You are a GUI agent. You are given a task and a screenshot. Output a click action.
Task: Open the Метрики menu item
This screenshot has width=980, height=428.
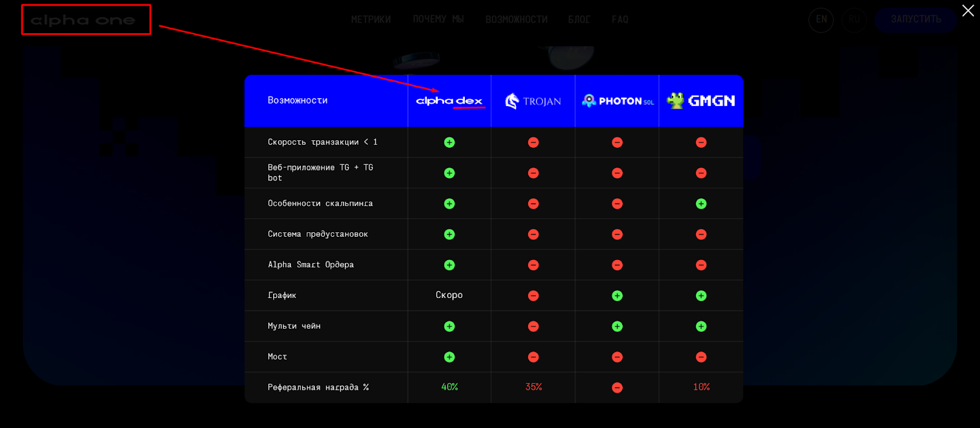[x=371, y=20]
